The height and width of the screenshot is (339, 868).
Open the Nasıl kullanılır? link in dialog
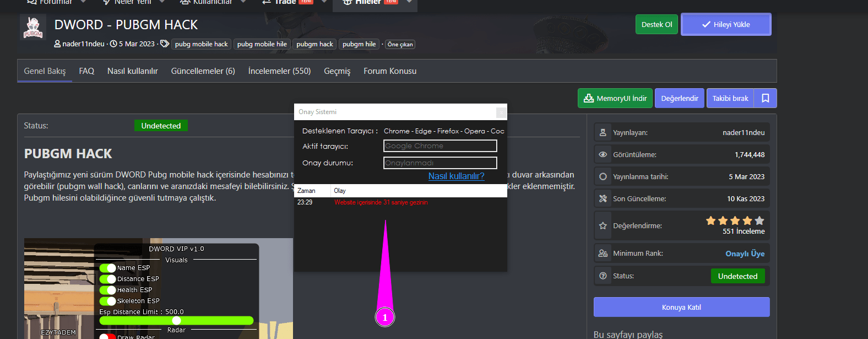[457, 176]
